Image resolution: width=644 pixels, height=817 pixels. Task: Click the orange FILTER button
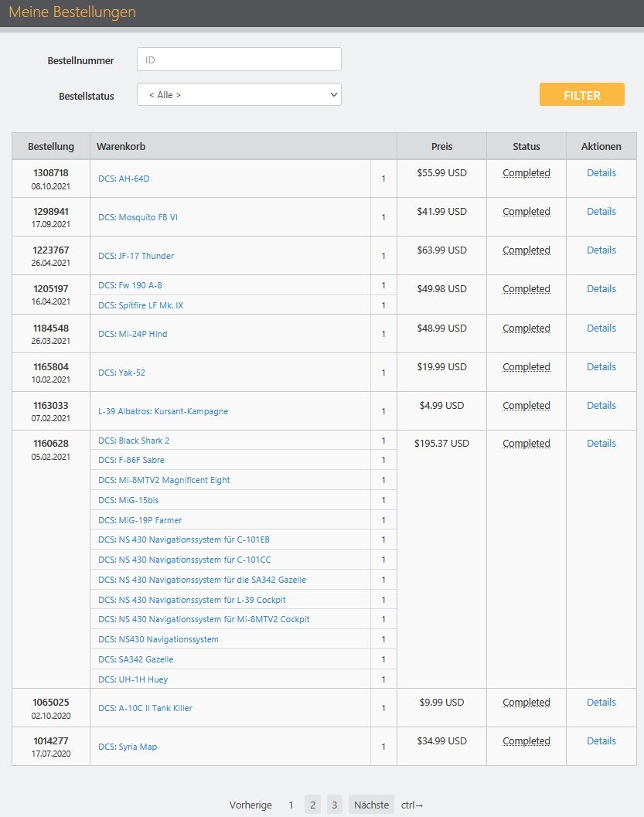581,94
